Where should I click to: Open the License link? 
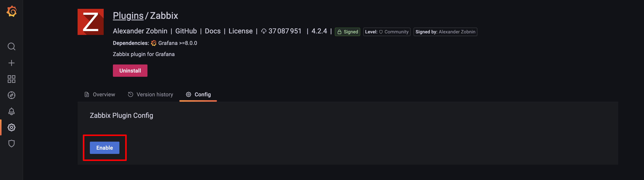[241, 31]
